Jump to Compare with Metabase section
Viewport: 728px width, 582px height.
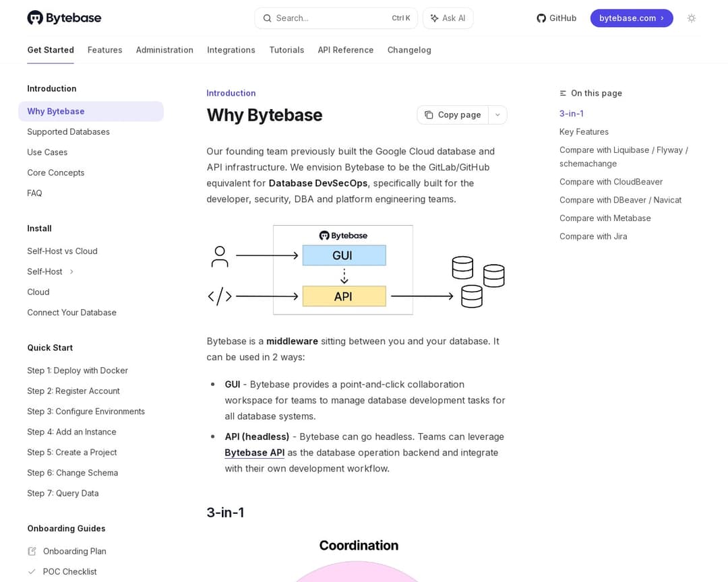point(605,218)
